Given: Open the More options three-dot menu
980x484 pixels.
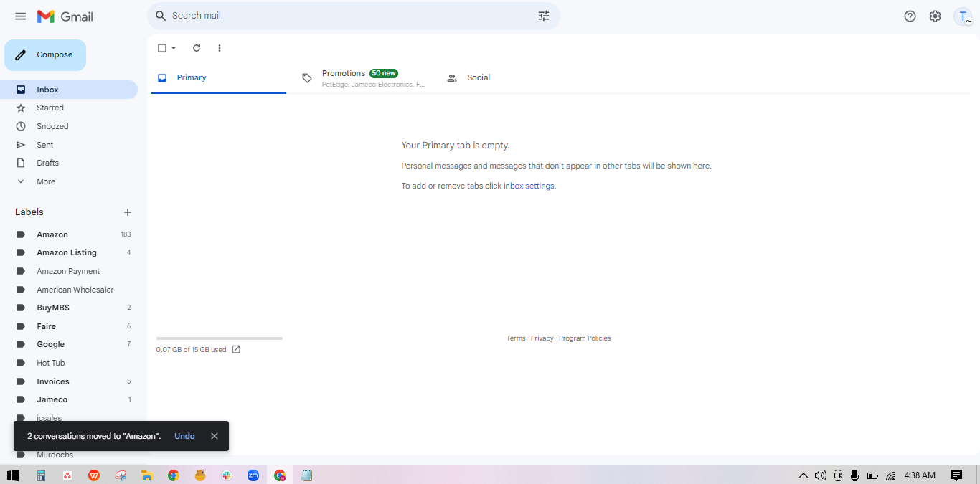Looking at the screenshot, I should tap(220, 48).
